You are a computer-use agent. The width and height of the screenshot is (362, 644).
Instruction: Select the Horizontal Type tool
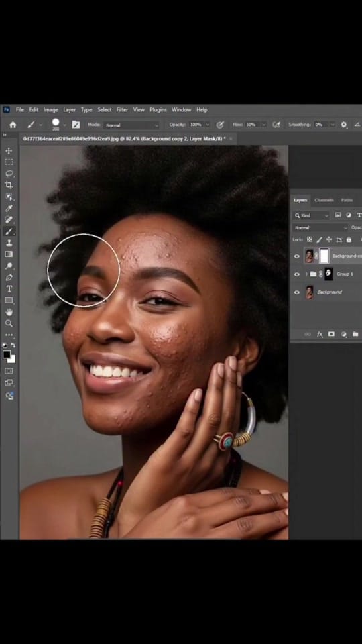[9, 288]
